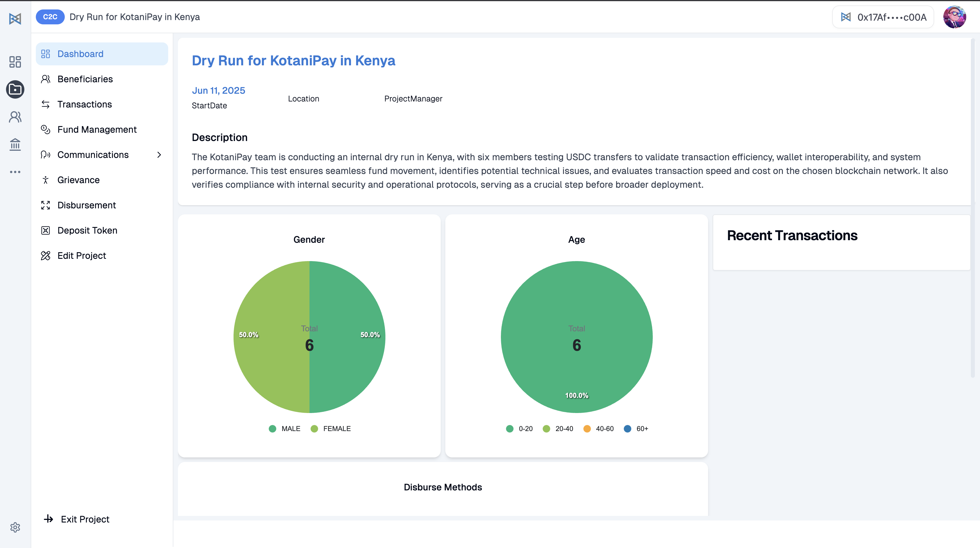980x548 pixels.
Task: Select Edit Project menu item
Action: coord(102,256)
